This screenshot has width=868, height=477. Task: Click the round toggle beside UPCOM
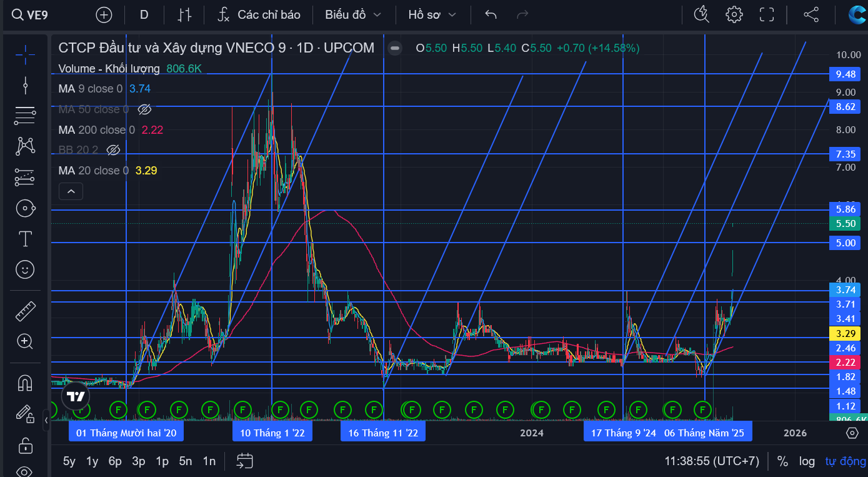(x=394, y=48)
